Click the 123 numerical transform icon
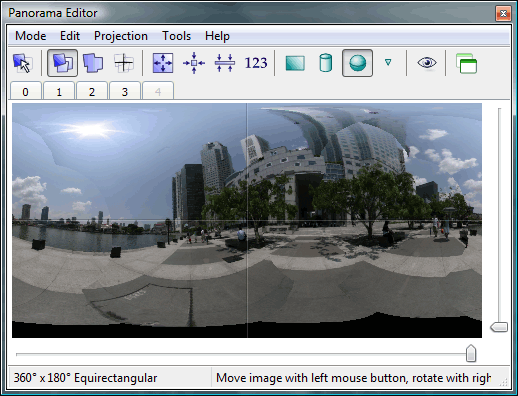Image resolution: width=518 pixels, height=396 pixels. 256,63
